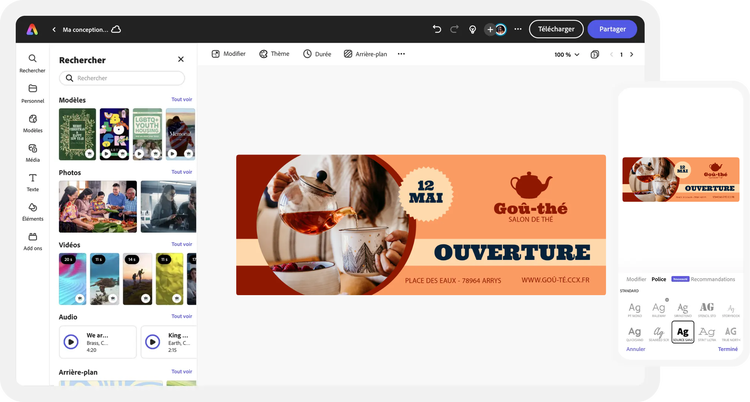Image resolution: width=750 pixels, height=402 pixels.
Task: Open Modèles in the left sidebar
Action: [x=33, y=123]
